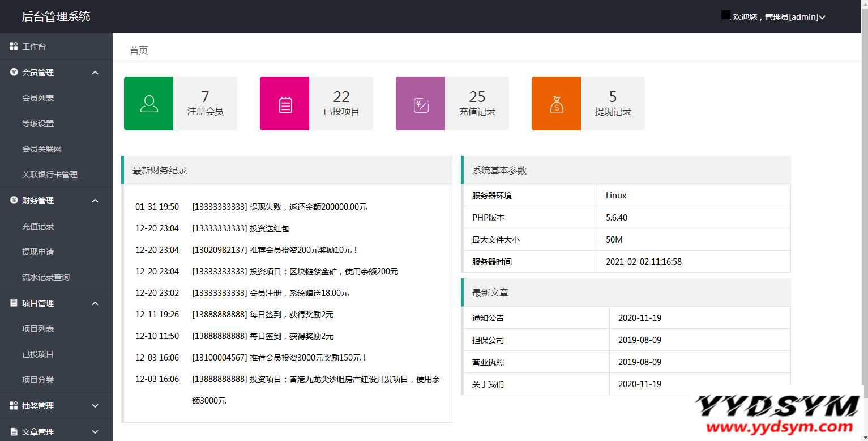The image size is (868, 441).
Task: Click the 工作台 dashboard icon in sidebar
Action: click(14, 46)
